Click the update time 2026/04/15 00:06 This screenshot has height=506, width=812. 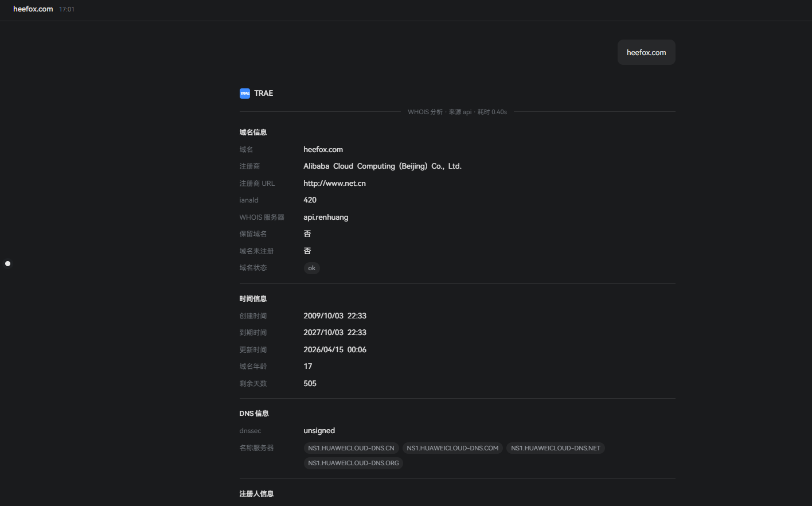pyautogui.click(x=335, y=350)
